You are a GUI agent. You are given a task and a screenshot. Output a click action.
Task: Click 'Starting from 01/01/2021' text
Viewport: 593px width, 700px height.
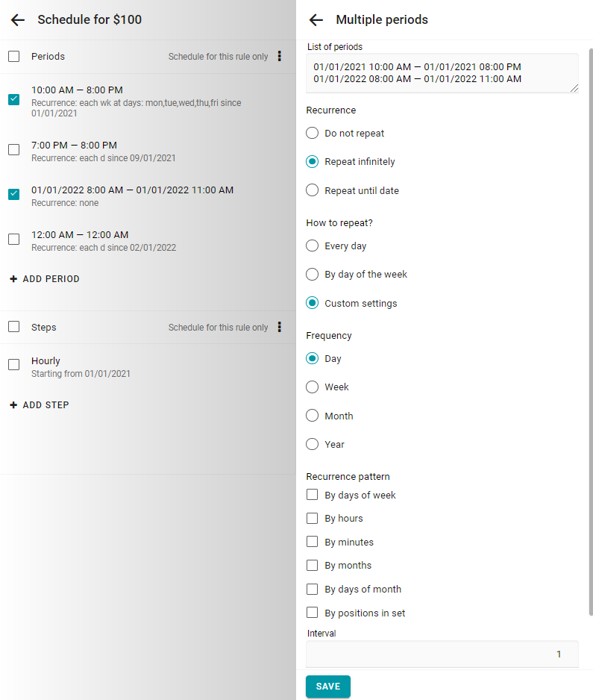[81, 374]
